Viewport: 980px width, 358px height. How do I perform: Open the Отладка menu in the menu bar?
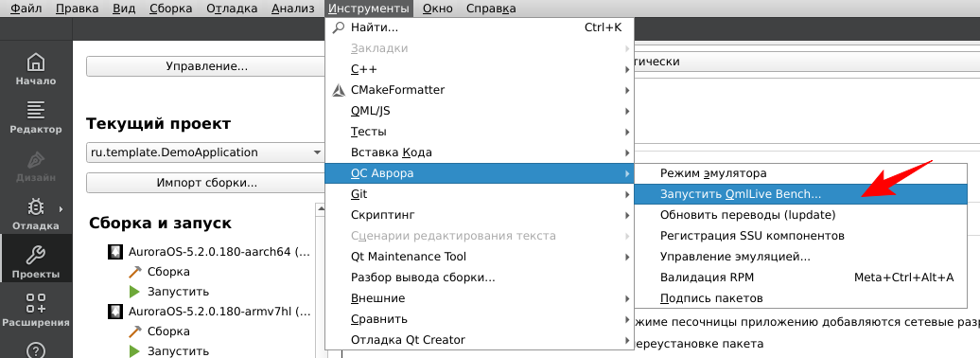[231, 9]
